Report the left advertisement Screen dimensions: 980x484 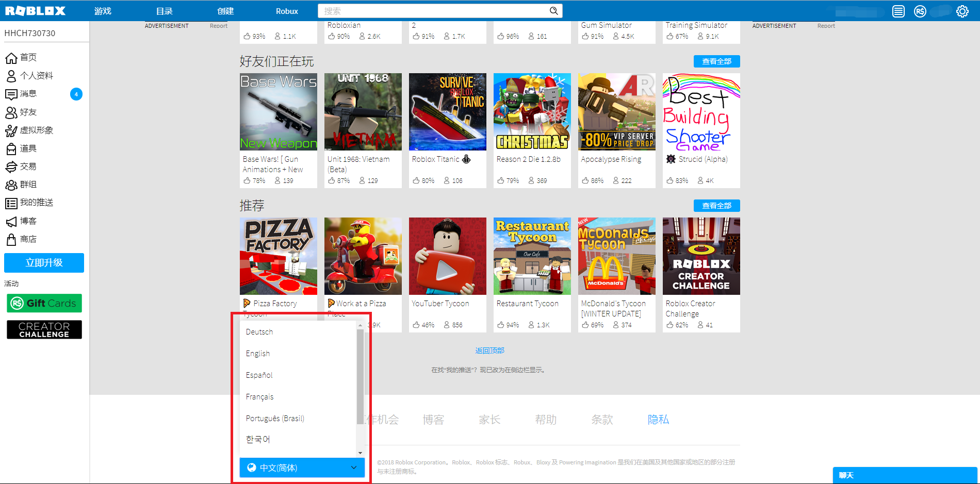click(x=219, y=26)
